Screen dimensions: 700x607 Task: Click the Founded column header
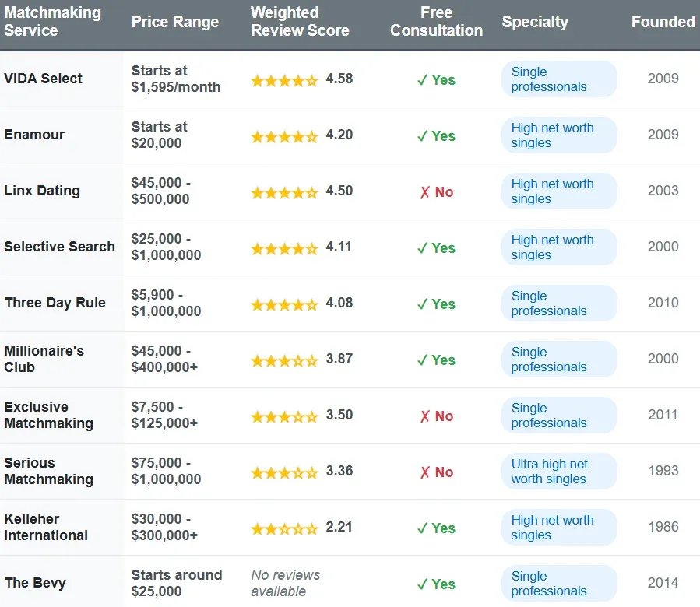663,22
